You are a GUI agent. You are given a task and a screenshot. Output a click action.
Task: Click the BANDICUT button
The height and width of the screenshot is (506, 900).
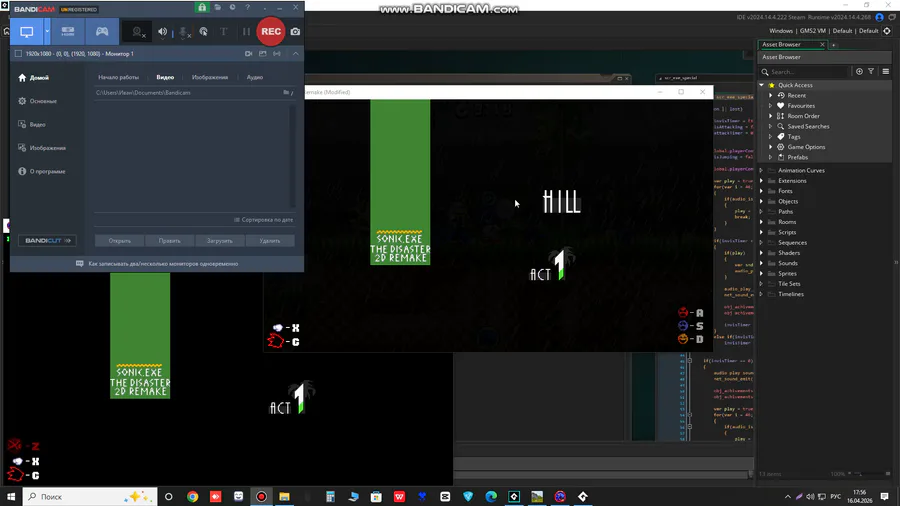(47, 240)
